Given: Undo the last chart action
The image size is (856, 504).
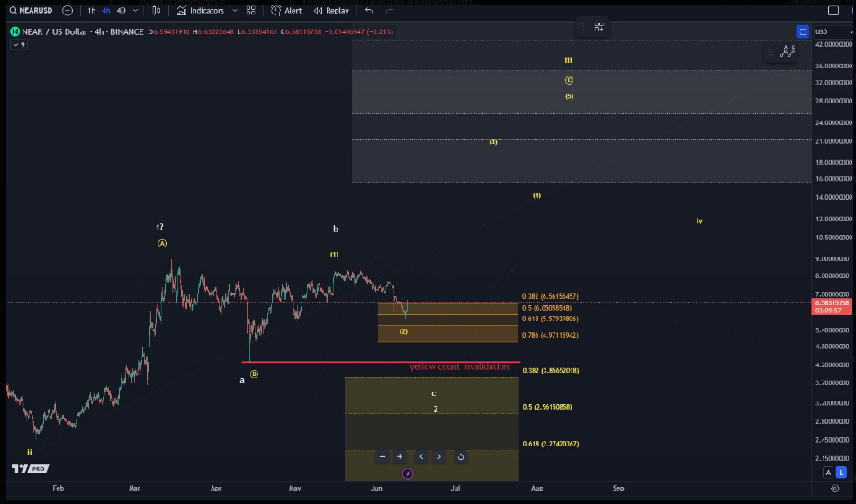Looking at the screenshot, I should point(369,11).
